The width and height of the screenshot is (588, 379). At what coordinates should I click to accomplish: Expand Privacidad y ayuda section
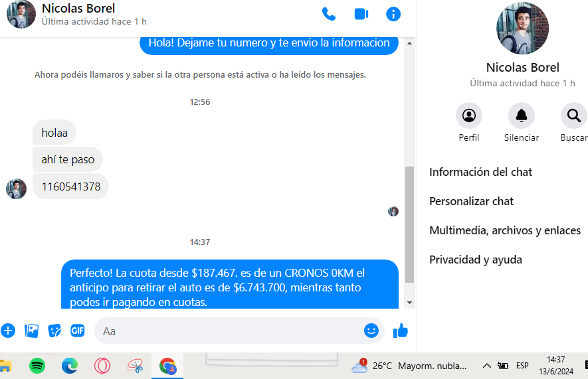[x=476, y=260]
